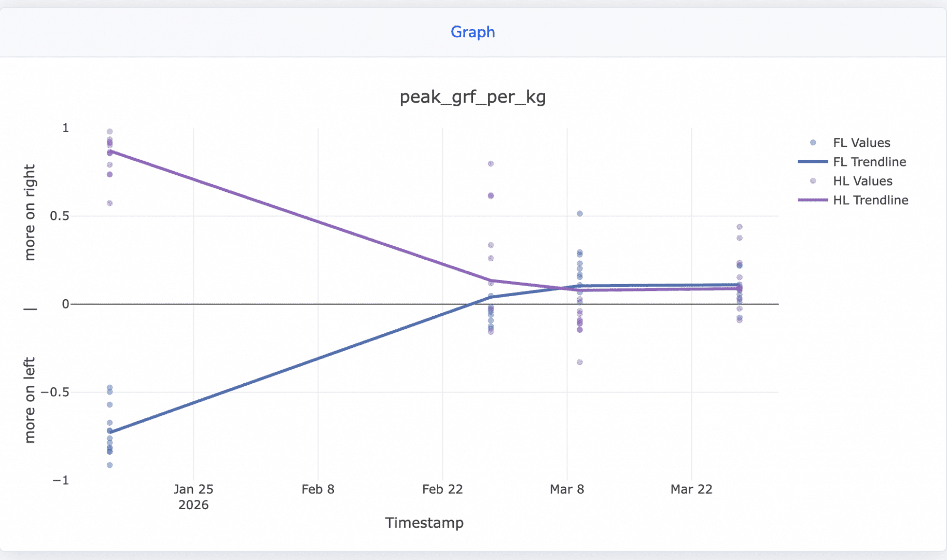Image resolution: width=947 pixels, height=560 pixels.
Task: Click the Timestamp x-axis title
Action: click(x=424, y=523)
